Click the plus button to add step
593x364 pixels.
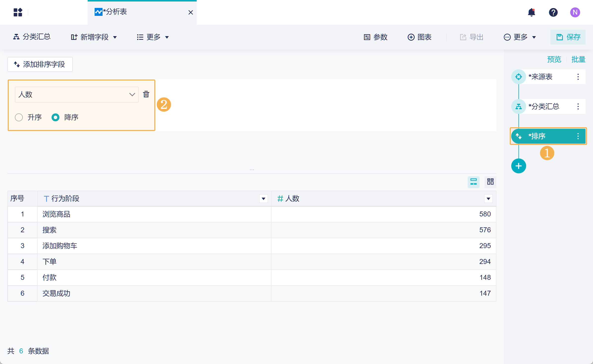click(518, 166)
